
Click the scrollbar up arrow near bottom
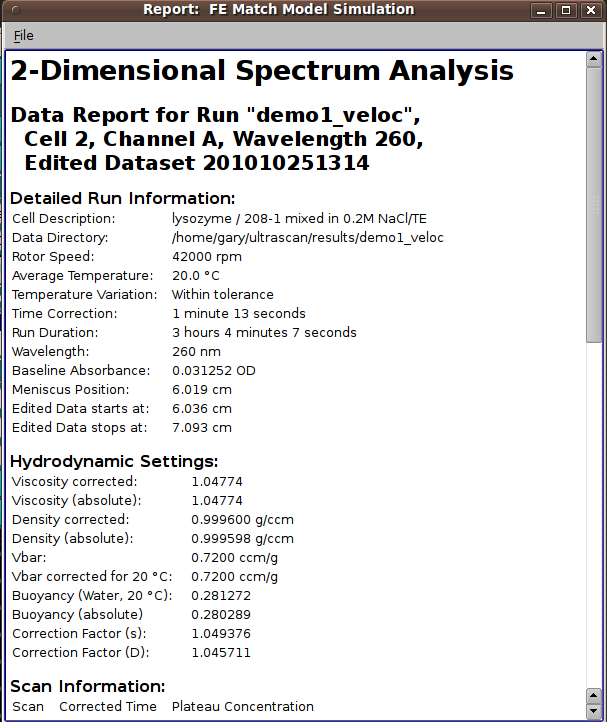[x=594, y=696]
